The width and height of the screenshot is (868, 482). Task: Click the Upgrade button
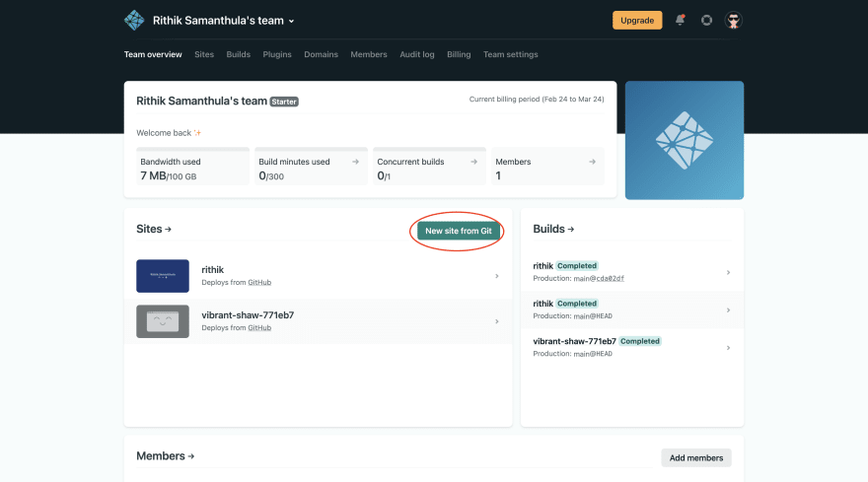click(x=637, y=21)
